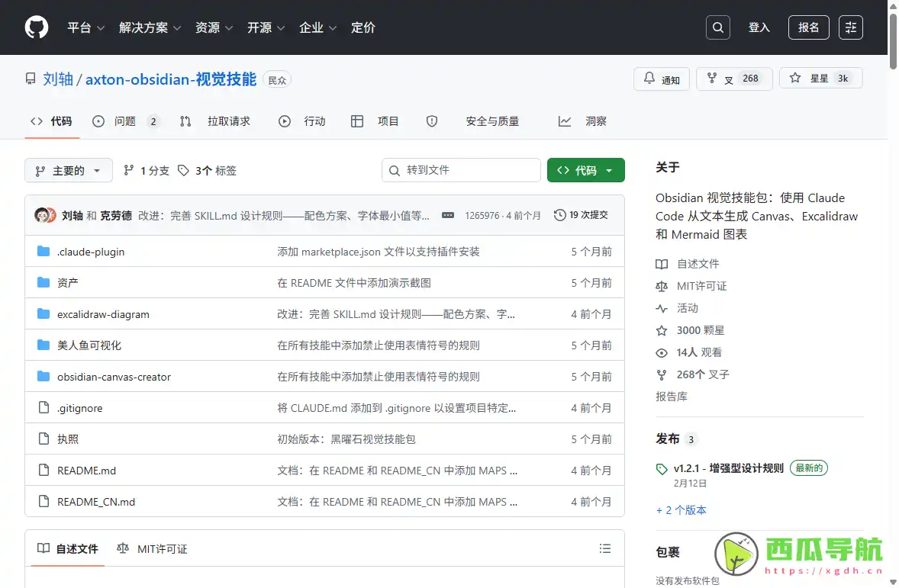This screenshot has width=899, height=588.
Task: Open the + 2 个版本 link
Action: click(681, 510)
